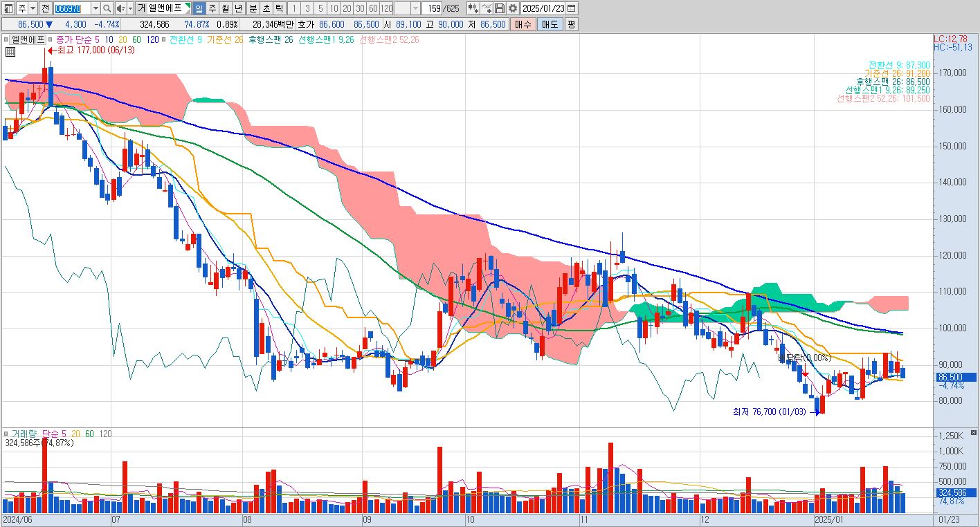Save chart with the floppy disk icon
This screenshot has height=527, width=980.
[499, 8]
